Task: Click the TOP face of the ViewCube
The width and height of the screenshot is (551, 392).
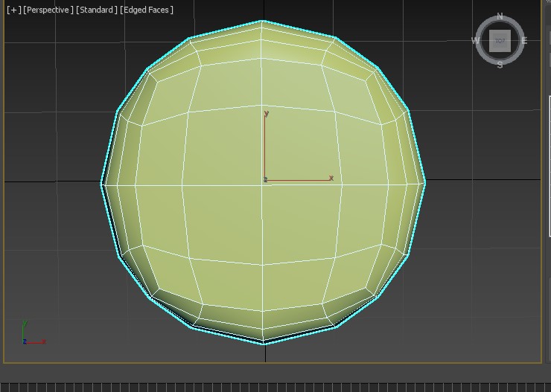Action: [x=500, y=41]
